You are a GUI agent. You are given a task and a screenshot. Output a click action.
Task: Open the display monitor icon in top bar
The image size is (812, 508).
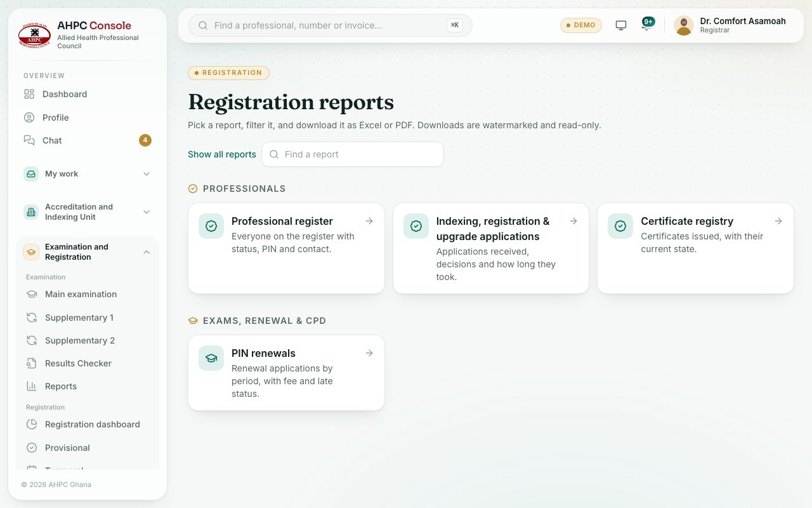(x=621, y=25)
